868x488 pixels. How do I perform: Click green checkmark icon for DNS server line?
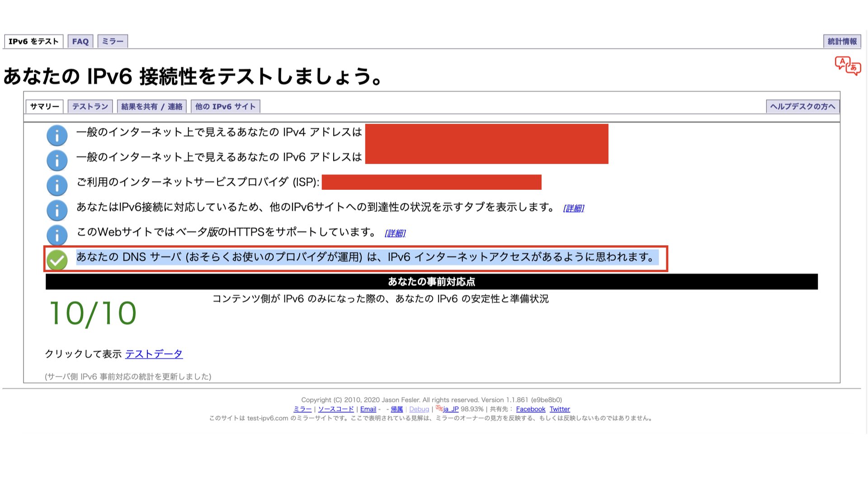point(57,260)
